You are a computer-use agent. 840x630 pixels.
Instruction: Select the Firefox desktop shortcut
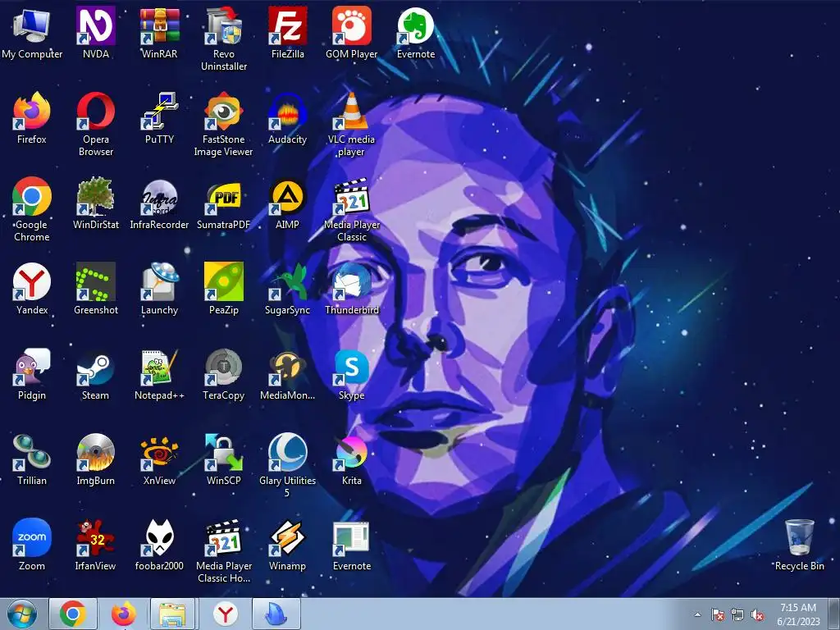click(x=32, y=111)
